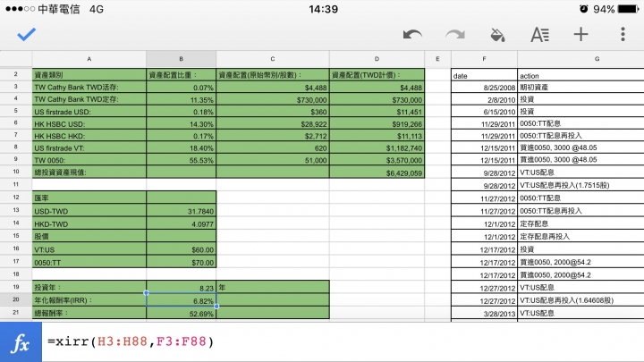Select the $70.00 0050 price cell
Viewport: 644px width, 362px height.
pos(181,262)
